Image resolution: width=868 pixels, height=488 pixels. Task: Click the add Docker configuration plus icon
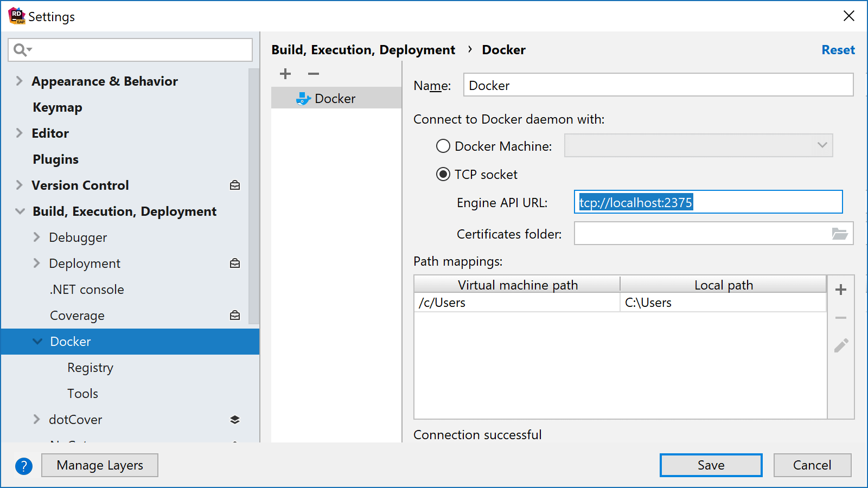(x=285, y=74)
